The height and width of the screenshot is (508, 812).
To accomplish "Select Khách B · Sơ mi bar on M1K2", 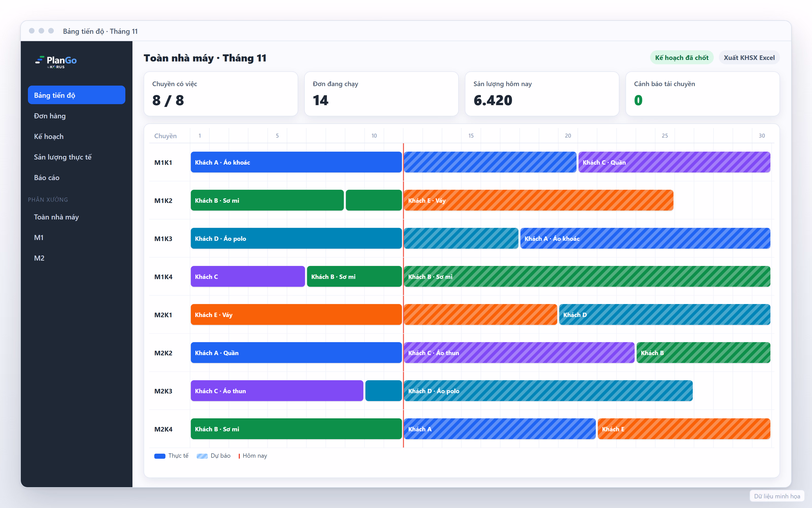I will [x=267, y=200].
